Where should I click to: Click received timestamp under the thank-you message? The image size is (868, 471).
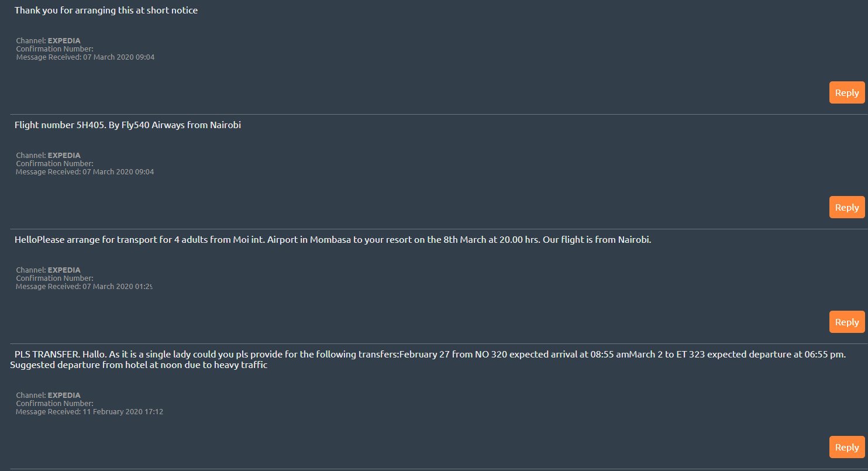[x=118, y=57]
